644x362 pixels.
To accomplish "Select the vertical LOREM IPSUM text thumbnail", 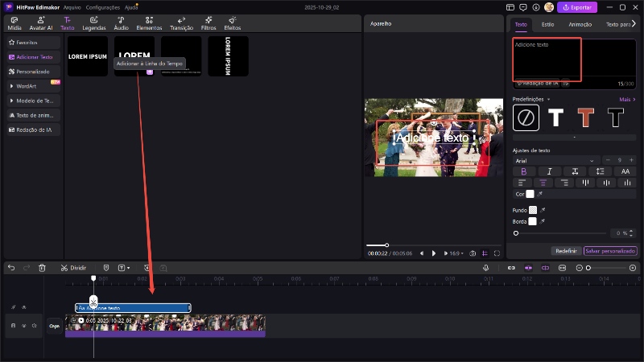I will (228, 56).
